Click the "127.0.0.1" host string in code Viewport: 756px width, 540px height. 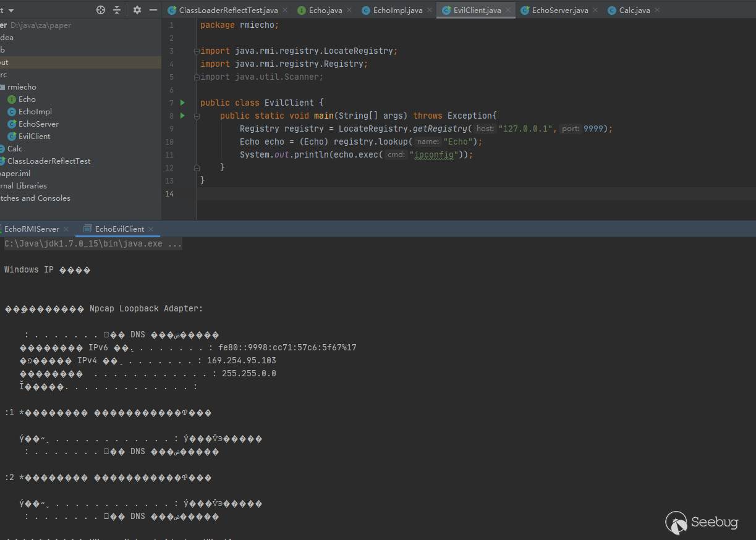click(525, 129)
